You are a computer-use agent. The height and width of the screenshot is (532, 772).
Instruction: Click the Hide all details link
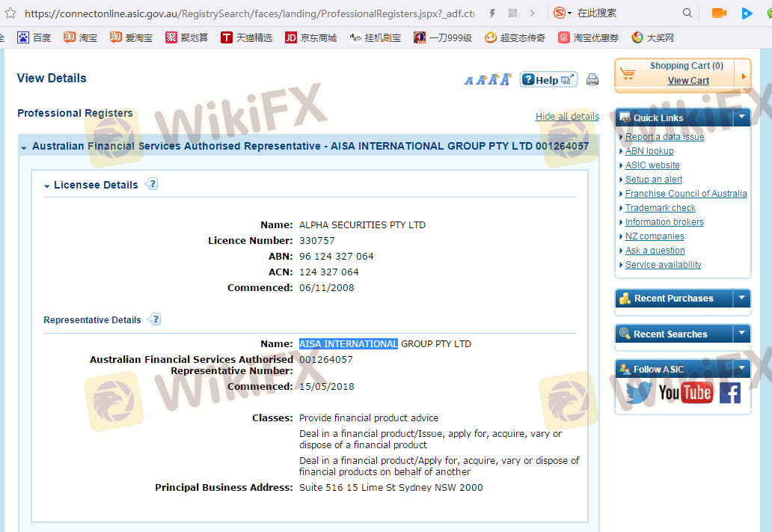pyautogui.click(x=567, y=116)
